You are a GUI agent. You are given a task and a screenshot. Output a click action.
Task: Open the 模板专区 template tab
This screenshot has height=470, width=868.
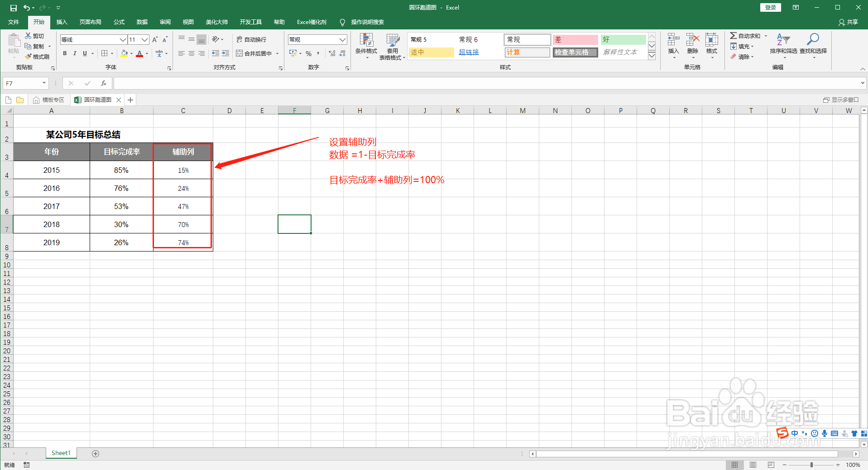49,100
